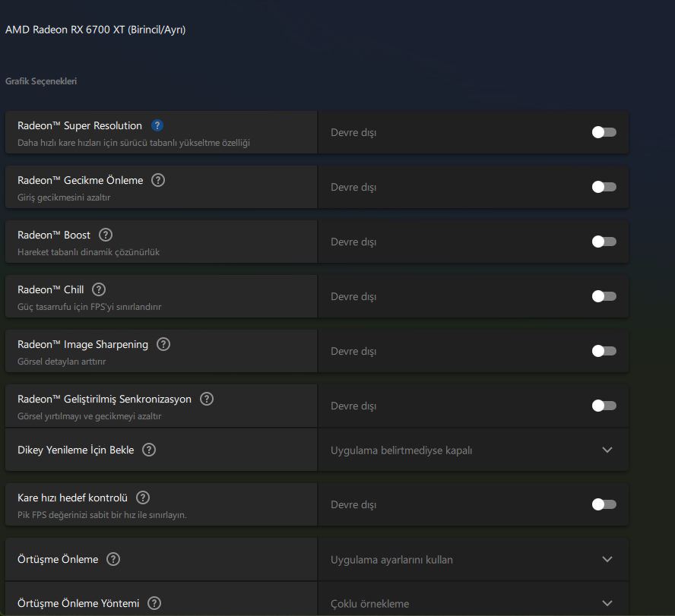Click help icon next to Örtüşme Önleme
Screen dimensions: 675x616
[113, 559]
